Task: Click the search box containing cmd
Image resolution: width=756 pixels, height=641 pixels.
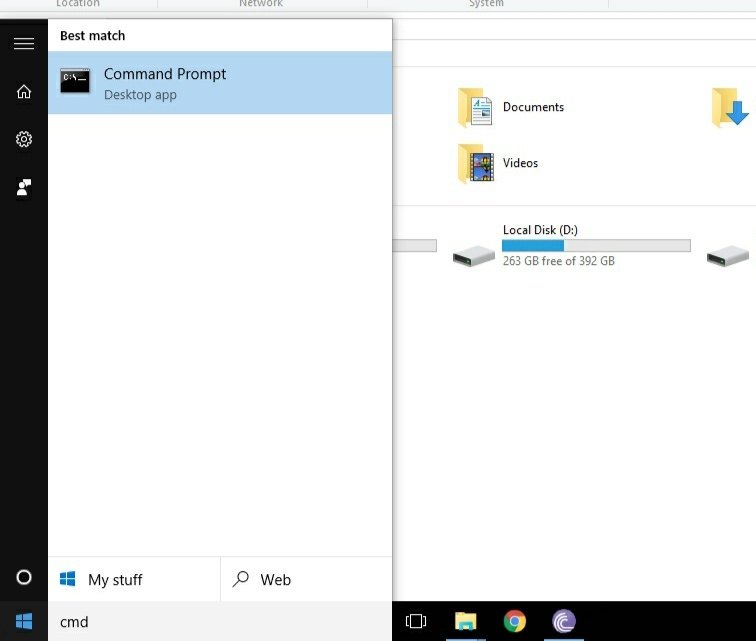Action: click(x=220, y=622)
